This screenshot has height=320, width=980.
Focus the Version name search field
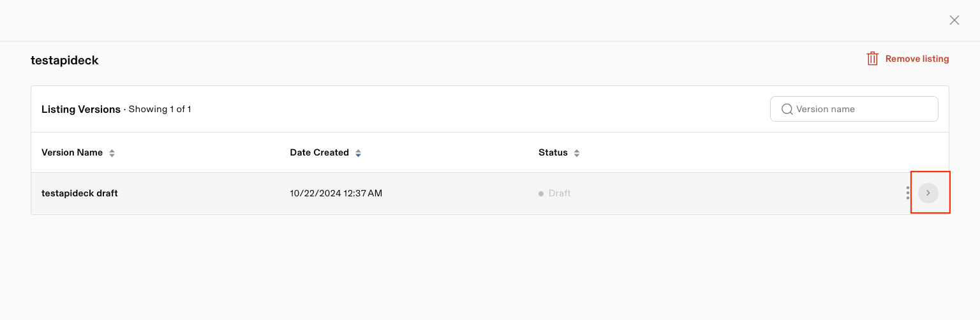pyautogui.click(x=861, y=109)
